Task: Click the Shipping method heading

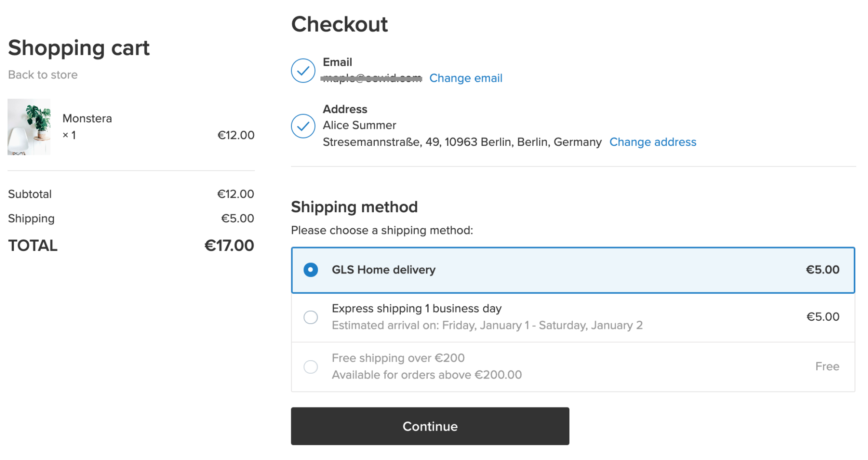Action: (354, 207)
